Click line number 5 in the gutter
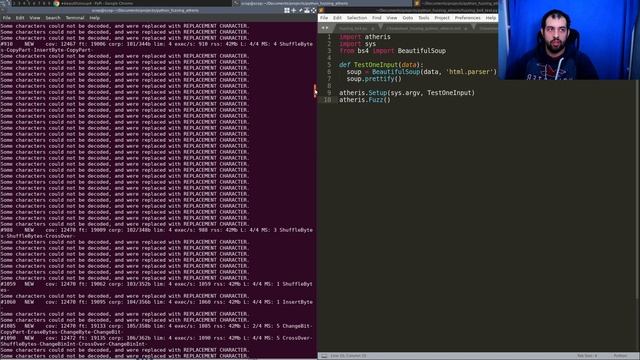This screenshot has width=640, height=360. pos(329,65)
